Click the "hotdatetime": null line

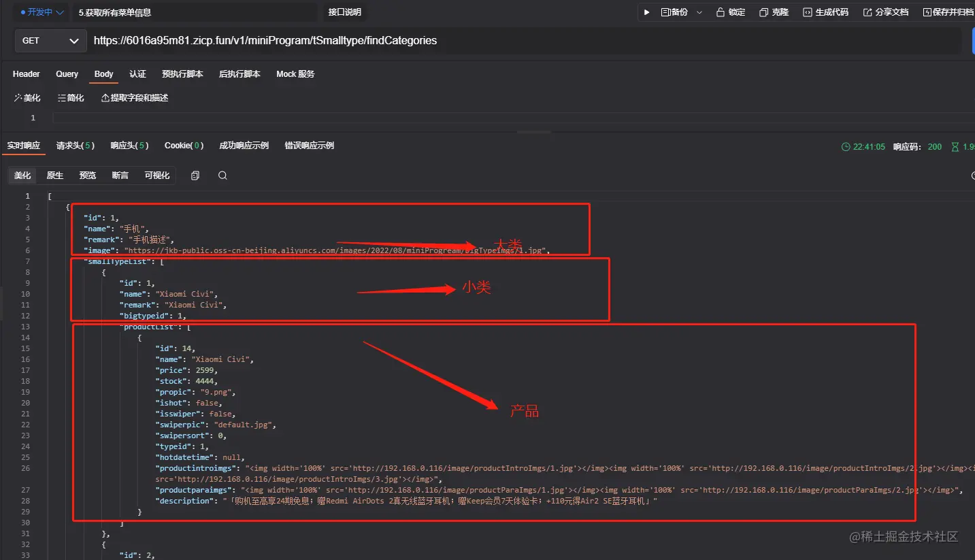pyautogui.click(x=199, y=457)
